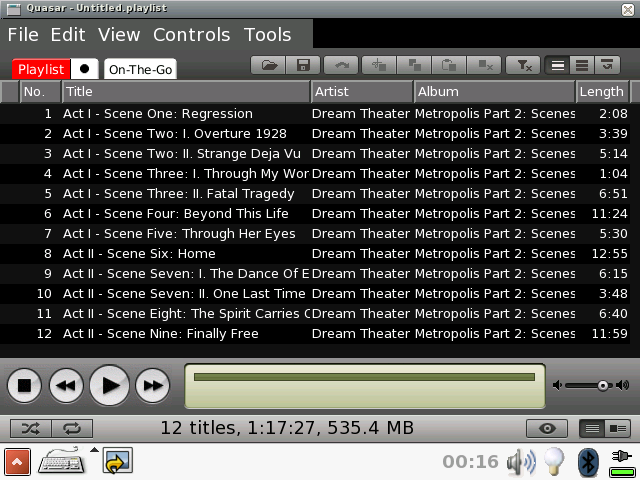
Task: Sort by the Artist column header
Action: (362, 91)
